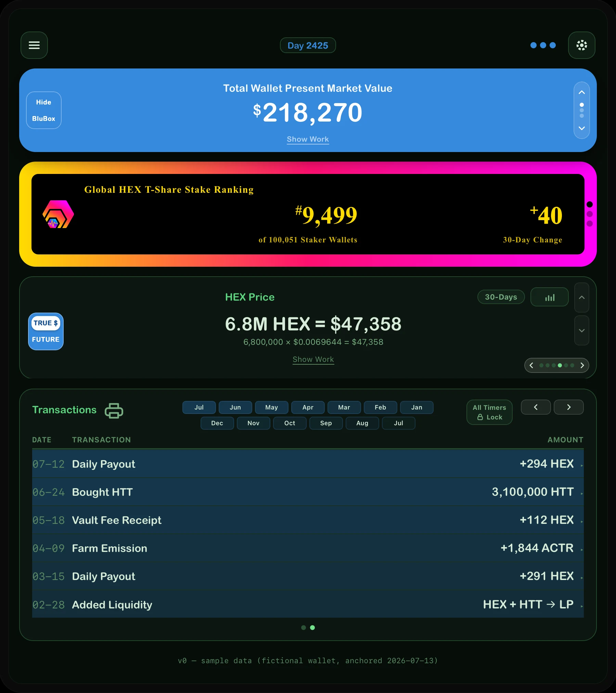The height and width of the screenshot is (693, 616).
Task: Click the three blue dots indicator
Action: click(x=543, y=45)
